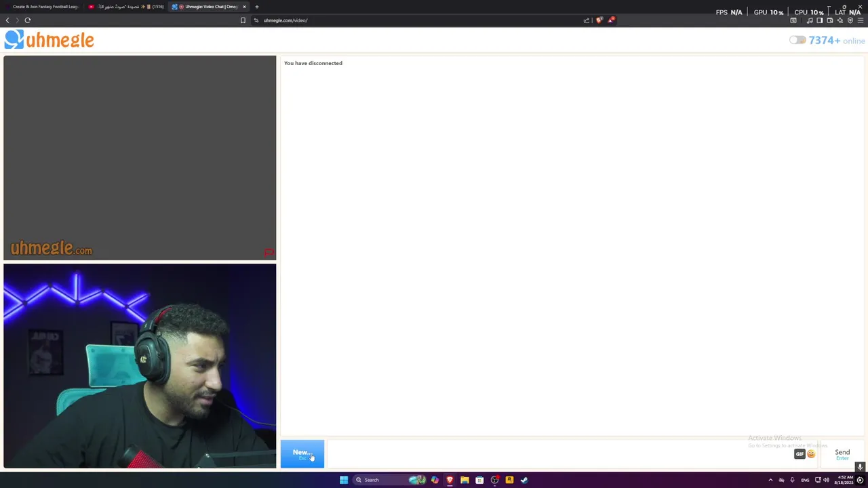Open Steam from taskbar
868x488 pixels.
[x=524, y=480]
